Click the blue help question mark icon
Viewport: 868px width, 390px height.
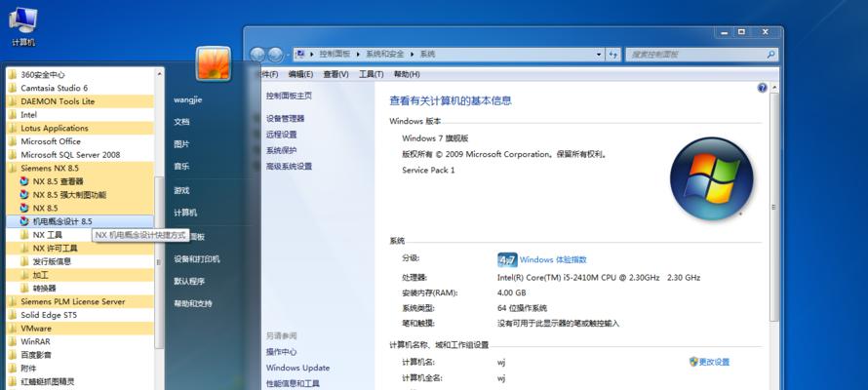pos(763,88)
